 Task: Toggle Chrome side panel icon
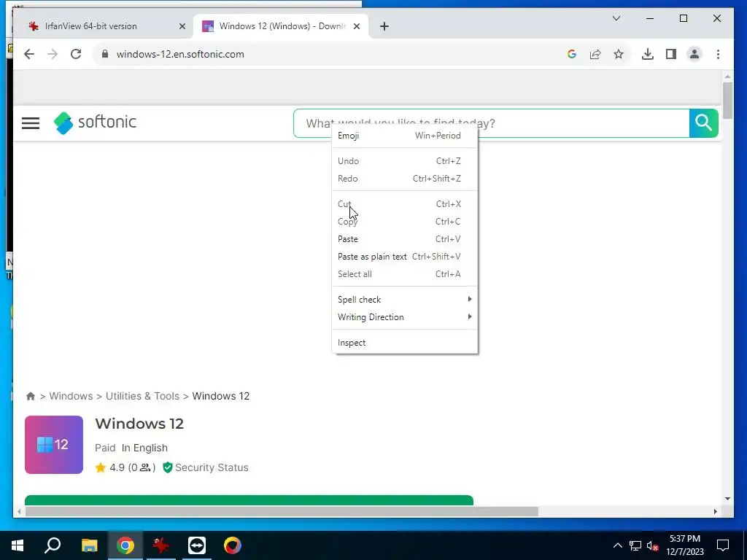[x=671, y=54]
